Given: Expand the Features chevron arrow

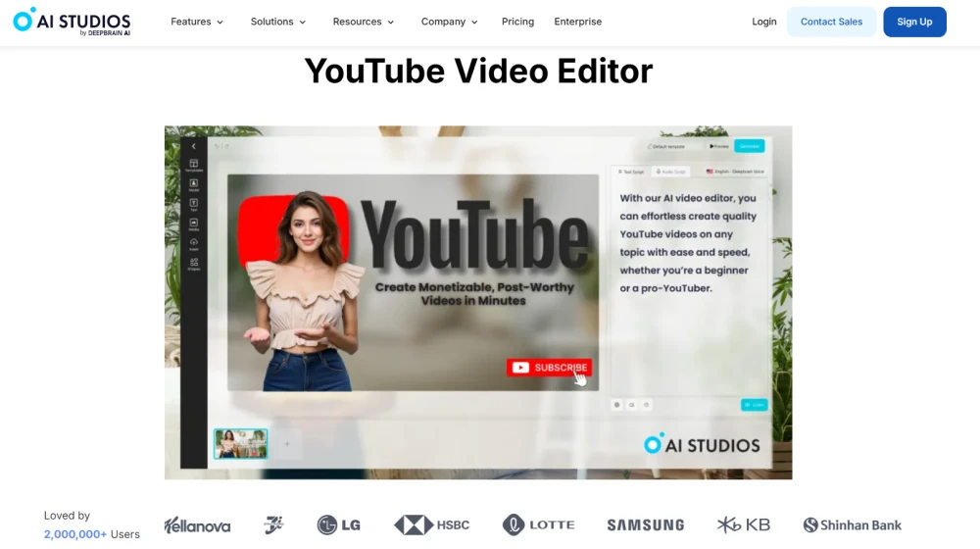Looking at the screenshot, I should [x=220, y=22].
